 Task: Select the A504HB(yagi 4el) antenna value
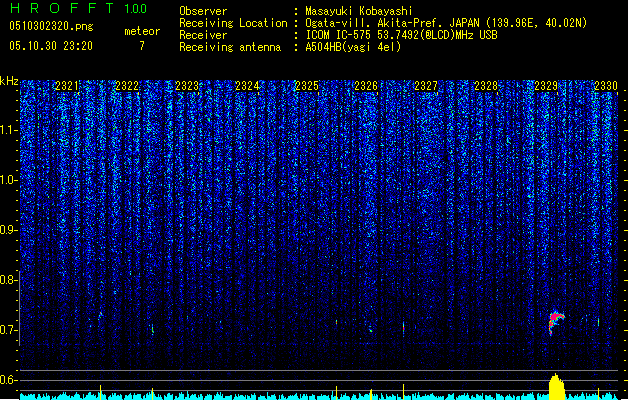(x=353, y=47)
